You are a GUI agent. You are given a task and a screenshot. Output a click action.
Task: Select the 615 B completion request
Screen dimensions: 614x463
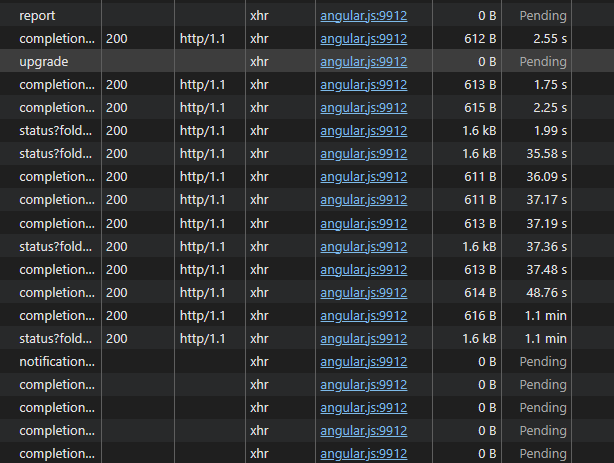(x=57, y=108)
